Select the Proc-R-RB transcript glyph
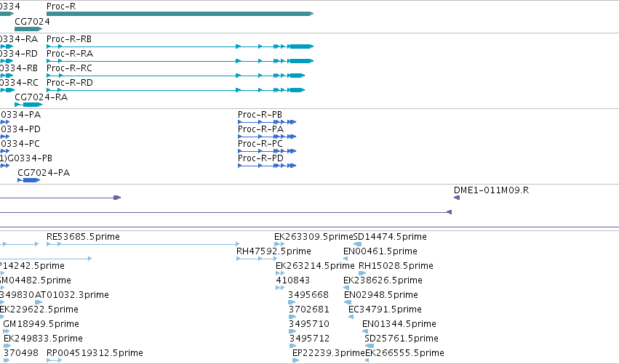619x364 pixels. (180, 46)
